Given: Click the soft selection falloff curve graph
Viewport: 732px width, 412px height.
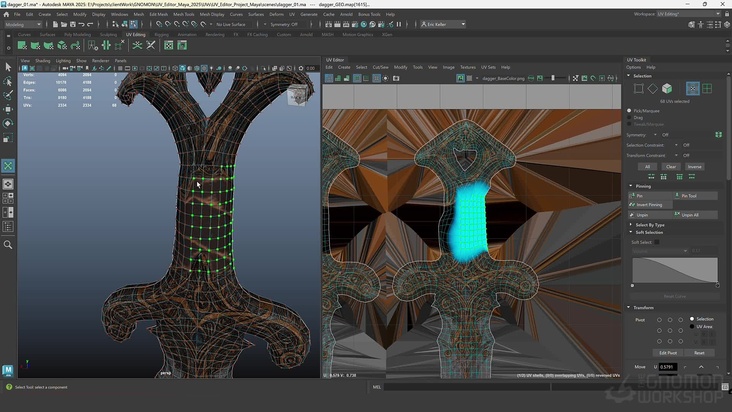Looking at the screenshot, I should click(x=675, y=271).
